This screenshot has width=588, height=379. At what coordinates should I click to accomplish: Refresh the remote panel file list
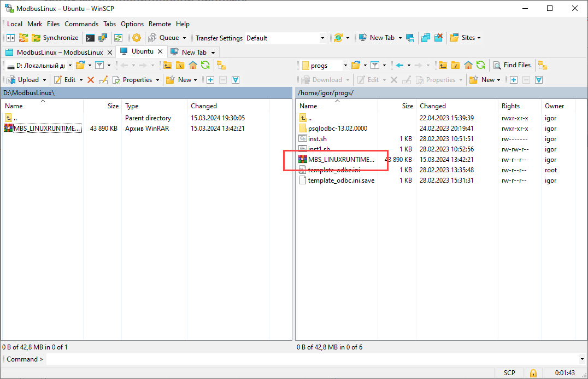pyautogui.click(x=480, y=65)
